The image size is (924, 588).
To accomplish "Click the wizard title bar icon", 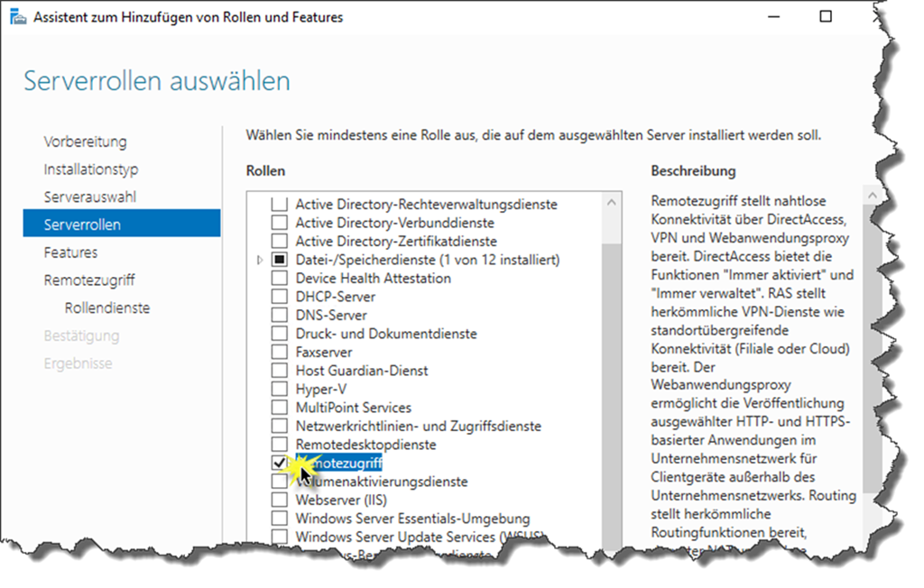I will click(18, 17).
